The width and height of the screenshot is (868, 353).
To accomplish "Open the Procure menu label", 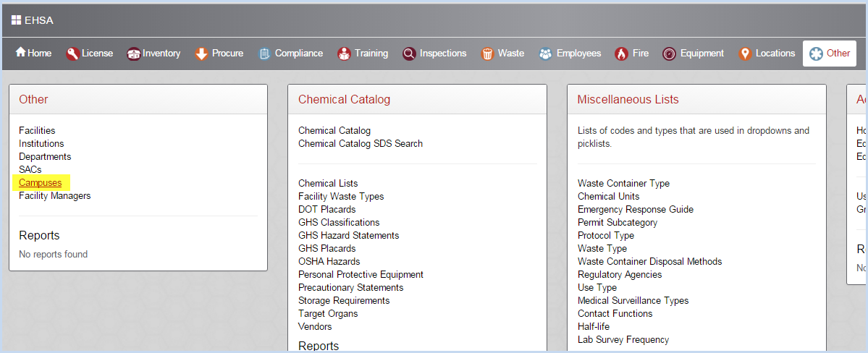I will (227, 53).
